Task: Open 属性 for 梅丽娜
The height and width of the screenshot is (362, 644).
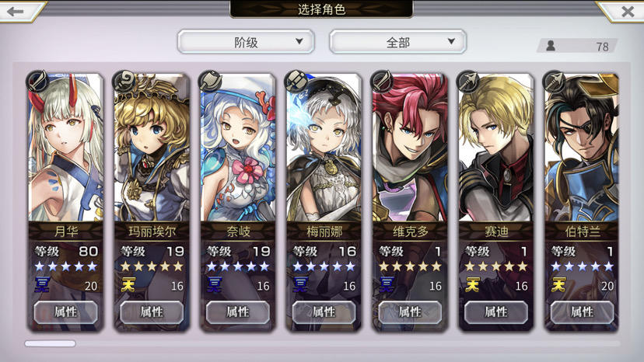Action: point(324,312)
